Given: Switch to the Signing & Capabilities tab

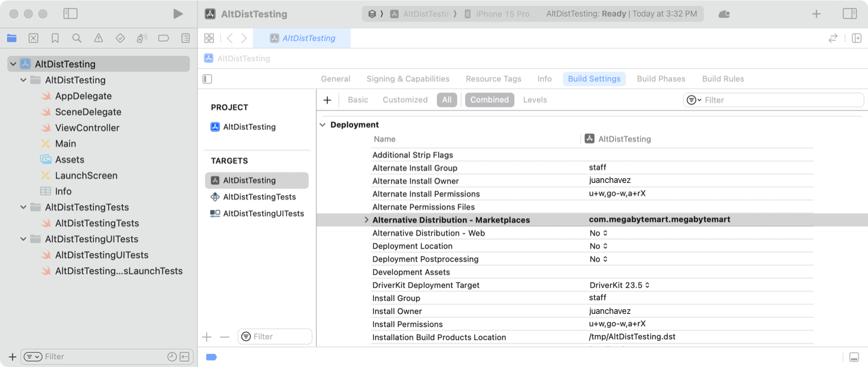Looking at the screenshot, I should tap(407, 78).
